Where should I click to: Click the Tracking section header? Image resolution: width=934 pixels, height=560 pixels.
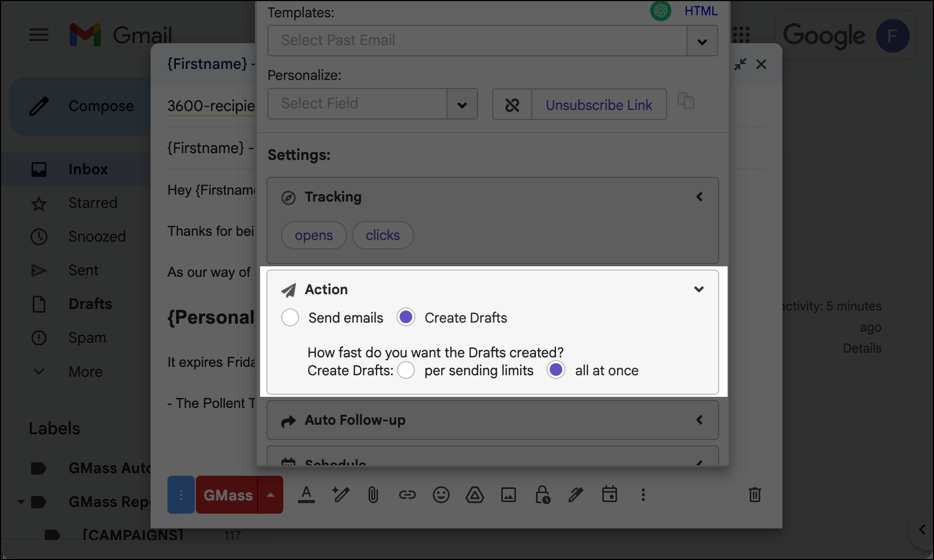493,197
